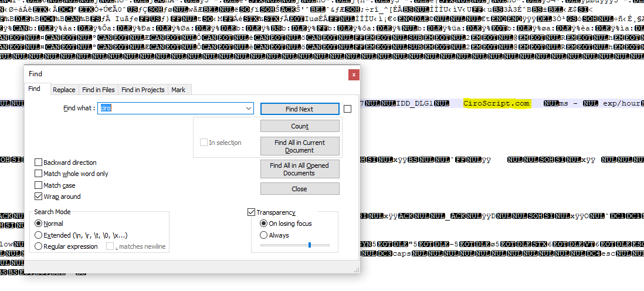Screen dimensions: 644x291
Task: Expand the Find what history dropdown
Action: pyautogui.click(x=249, y=109)
